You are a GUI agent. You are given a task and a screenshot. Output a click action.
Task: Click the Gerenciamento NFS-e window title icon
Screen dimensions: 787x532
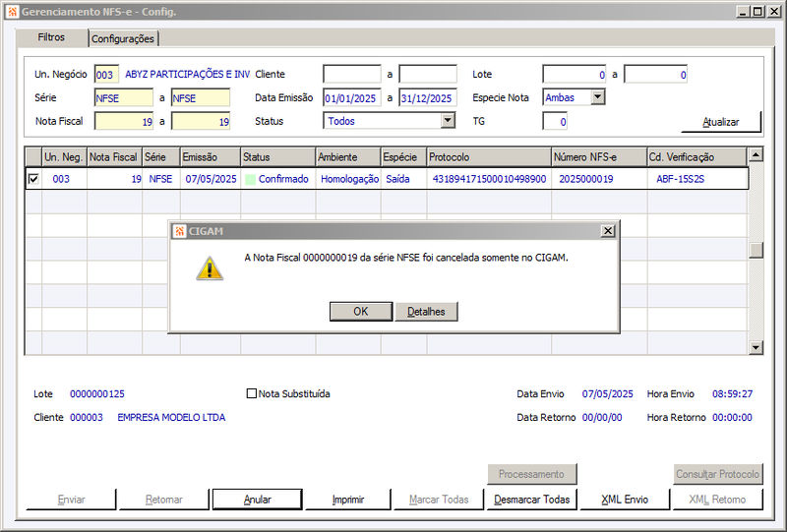(x=13, y=11)
